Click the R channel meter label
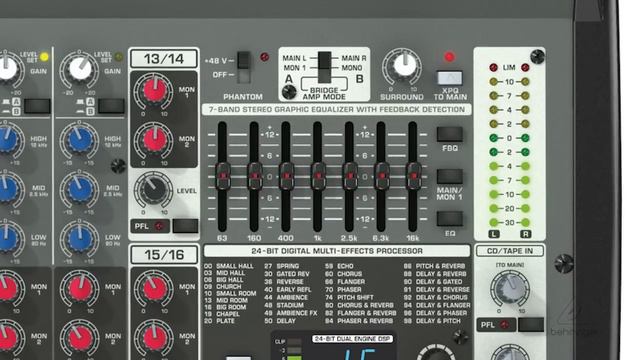 pyautogui.click(x=525, y=234)
